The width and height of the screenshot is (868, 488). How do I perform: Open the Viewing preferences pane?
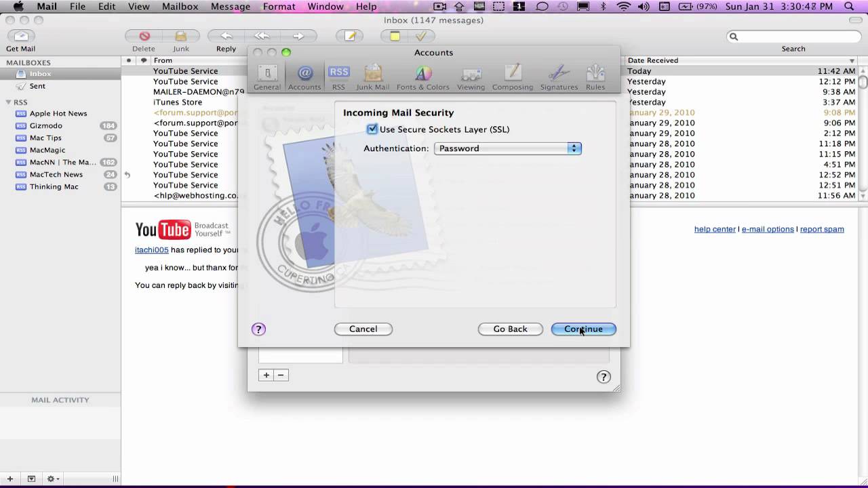click(471, 78)
